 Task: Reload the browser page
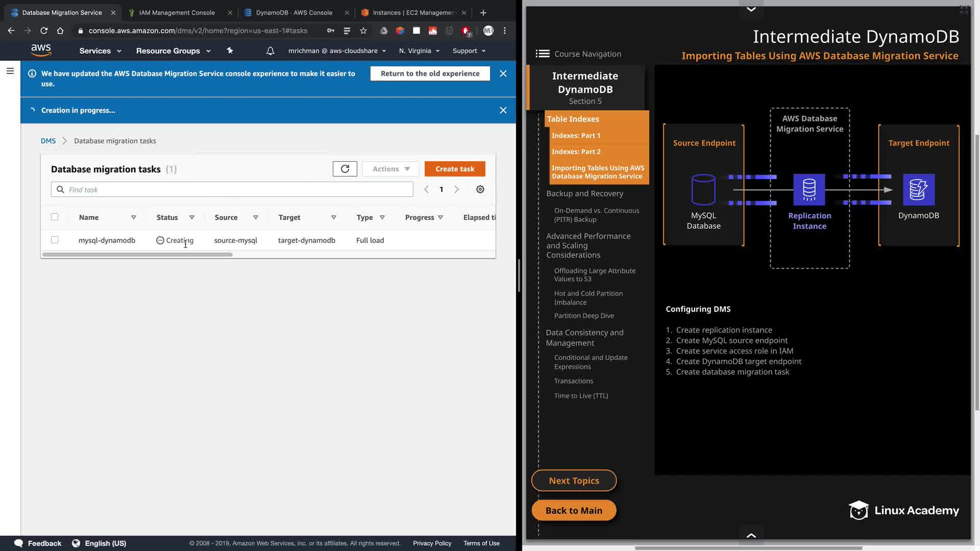click(x=44, y=31)
